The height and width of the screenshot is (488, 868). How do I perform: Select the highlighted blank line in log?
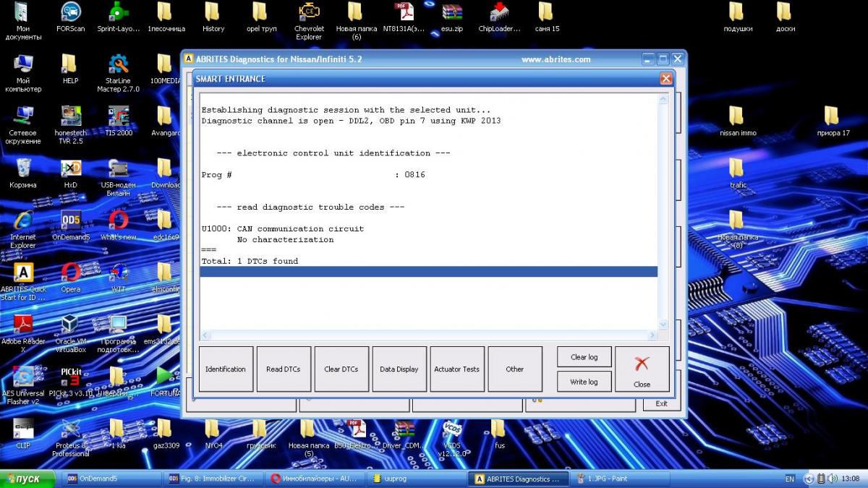[429, 272]
